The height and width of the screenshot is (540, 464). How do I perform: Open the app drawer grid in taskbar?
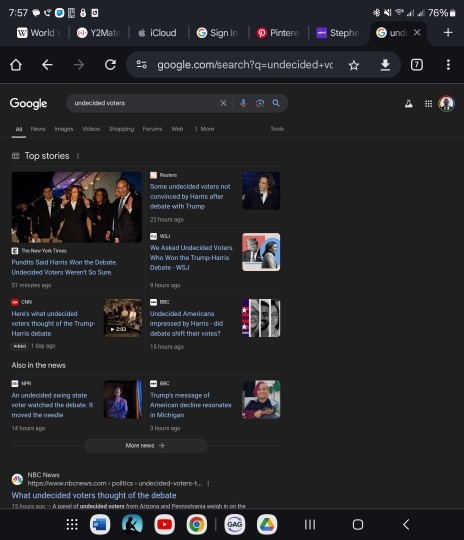(x=72, y=525)
